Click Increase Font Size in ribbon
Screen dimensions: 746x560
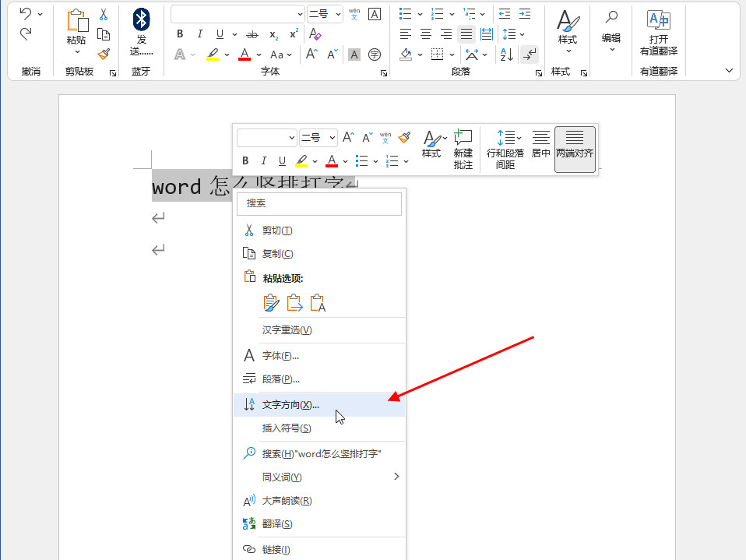point(311,55)
